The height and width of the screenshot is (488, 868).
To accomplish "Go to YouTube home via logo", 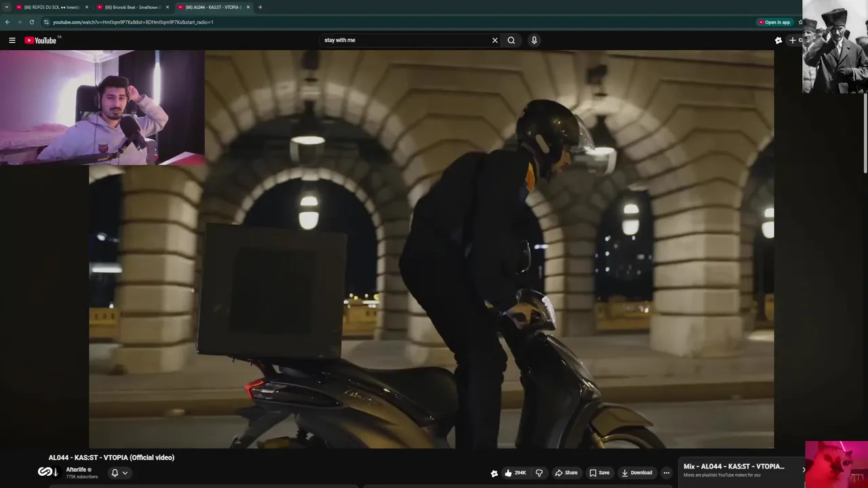I will [41, 40].
